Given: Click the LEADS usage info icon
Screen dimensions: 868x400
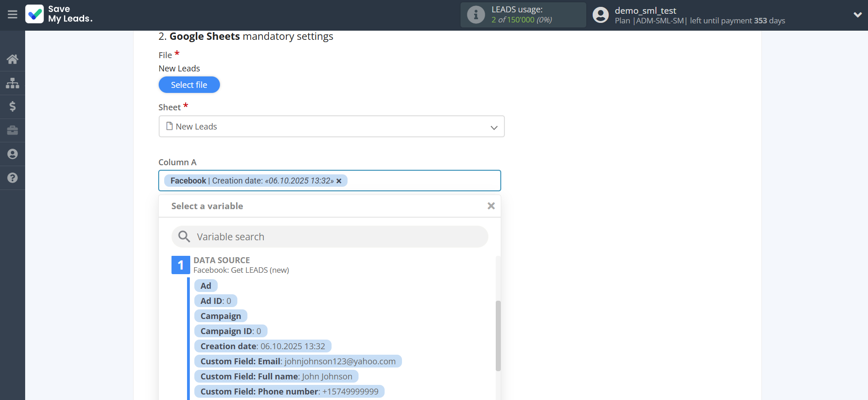Looking at the screenshot, I should [476, 15].
